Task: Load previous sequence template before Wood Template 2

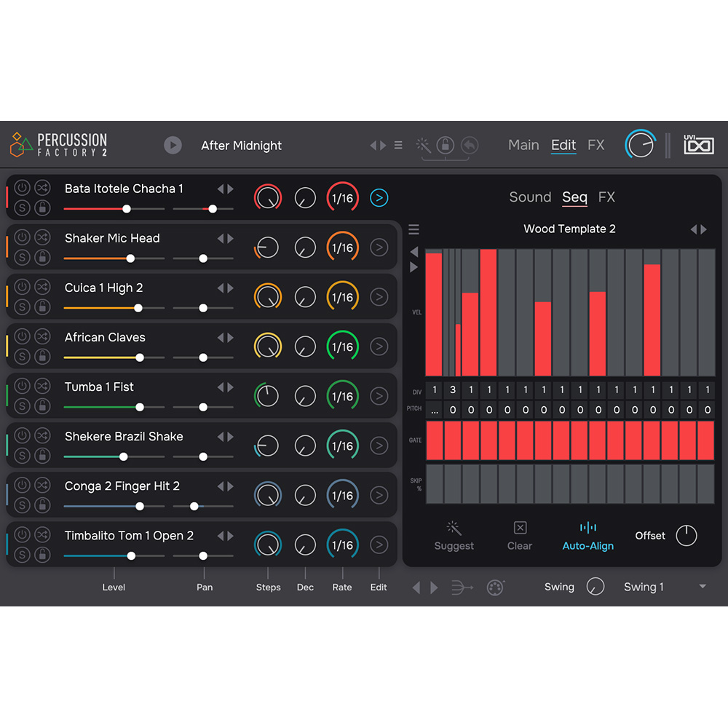Action: click(x=694, y=229)
